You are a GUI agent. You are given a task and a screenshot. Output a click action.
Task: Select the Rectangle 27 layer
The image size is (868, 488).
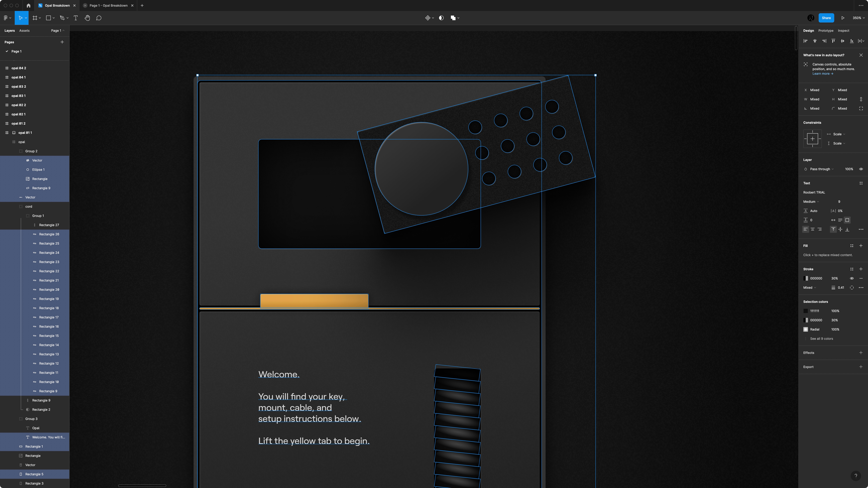pos(49,225)
